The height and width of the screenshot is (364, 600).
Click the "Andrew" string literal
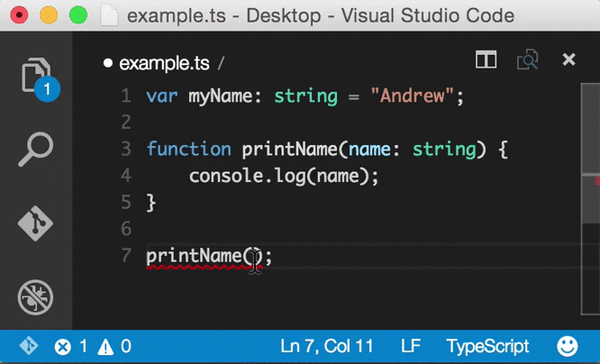click(x=412, y=96)
